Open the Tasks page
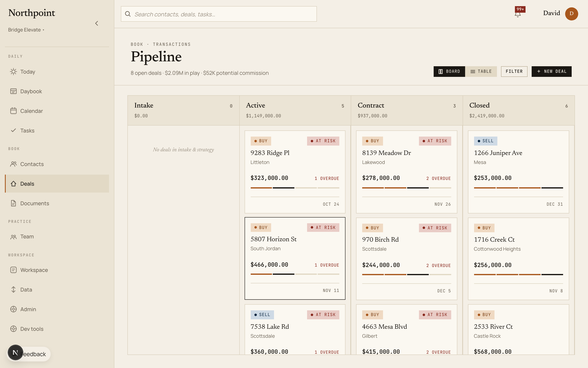The image size is (588, 368). click(57, 130)
